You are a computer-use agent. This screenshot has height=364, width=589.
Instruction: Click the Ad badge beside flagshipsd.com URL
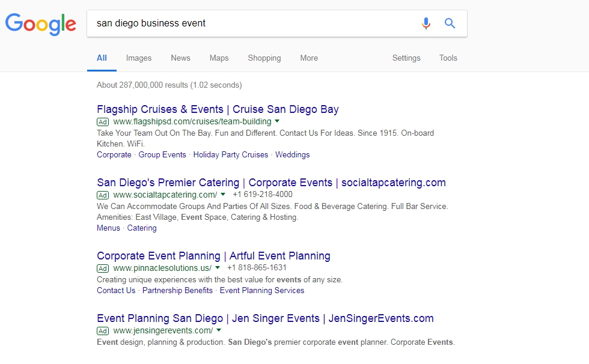coord(103,122)
